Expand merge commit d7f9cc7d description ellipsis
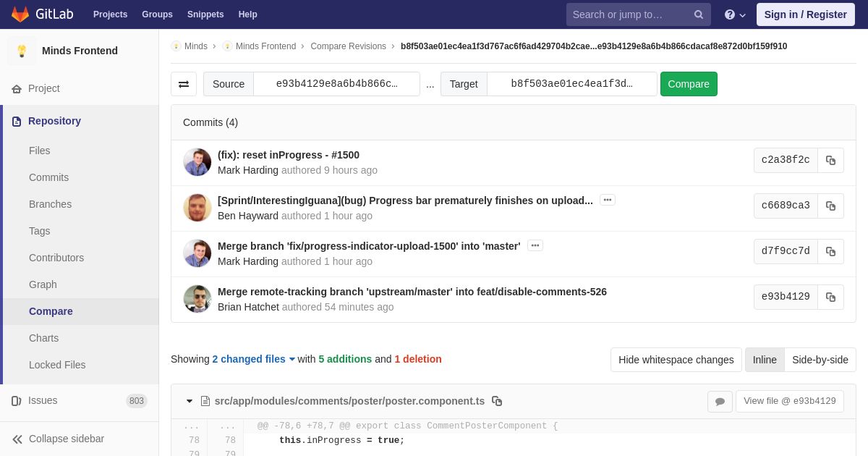 tap(535, 245)
